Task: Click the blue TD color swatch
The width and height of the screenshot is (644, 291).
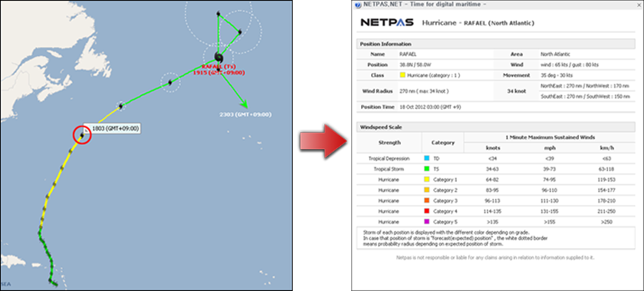Action: point(427,158)
